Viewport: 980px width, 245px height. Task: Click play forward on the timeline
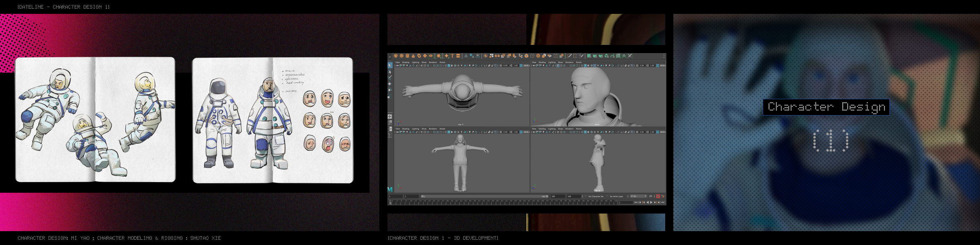point(651,202)
